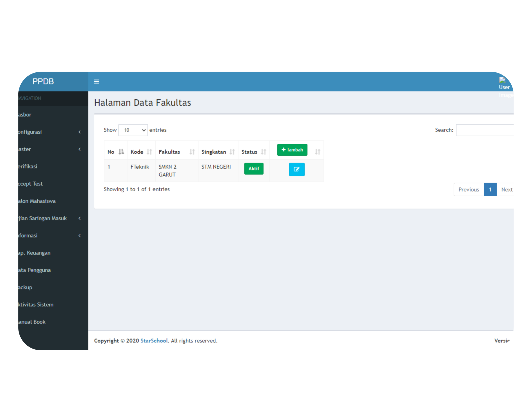Click the edit pencil icon button
Screen dimensions: 532x399
[297, 169]
